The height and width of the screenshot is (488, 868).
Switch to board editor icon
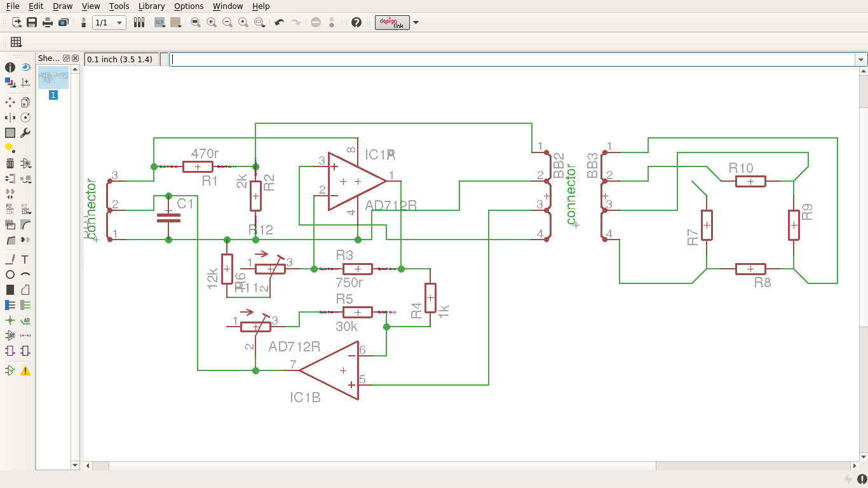point(83,22)
